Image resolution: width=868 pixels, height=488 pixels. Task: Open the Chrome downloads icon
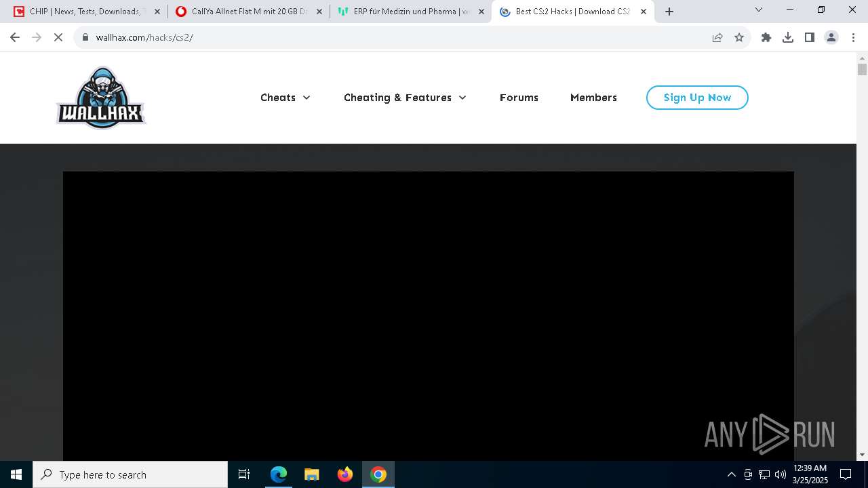click(788, 37)
